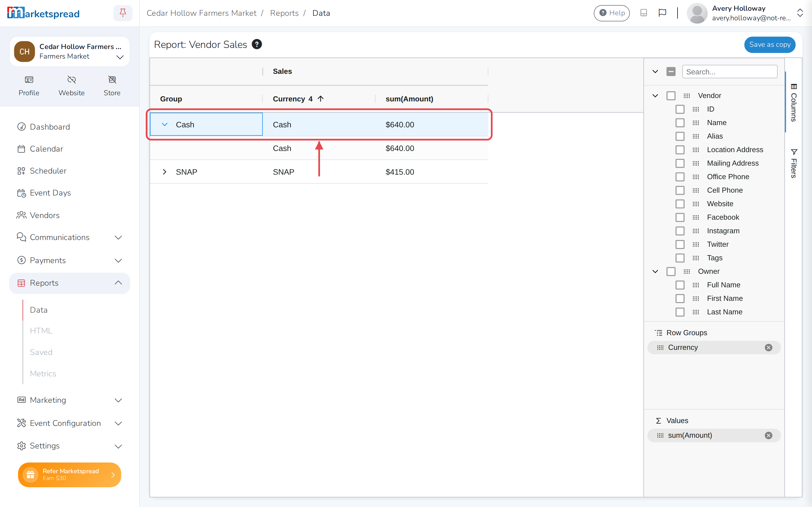Open the book icon next to Help
Screen dimensions: 812x507
[x=644, y=13]
